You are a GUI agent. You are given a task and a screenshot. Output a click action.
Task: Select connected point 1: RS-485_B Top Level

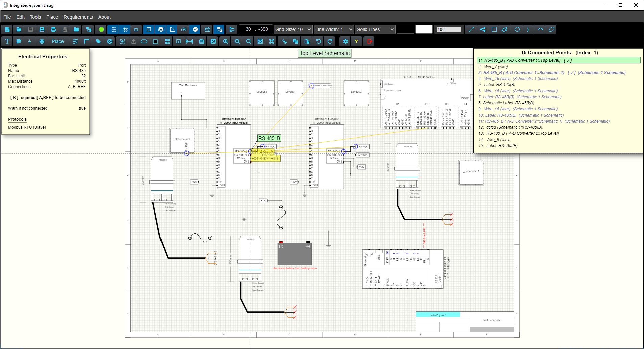pyautogui.click(x=559, y=60)
